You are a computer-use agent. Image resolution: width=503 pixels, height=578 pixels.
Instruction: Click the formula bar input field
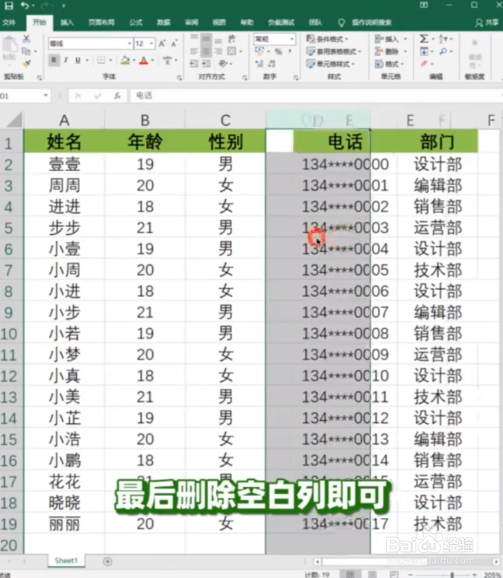tap(316, 96)
